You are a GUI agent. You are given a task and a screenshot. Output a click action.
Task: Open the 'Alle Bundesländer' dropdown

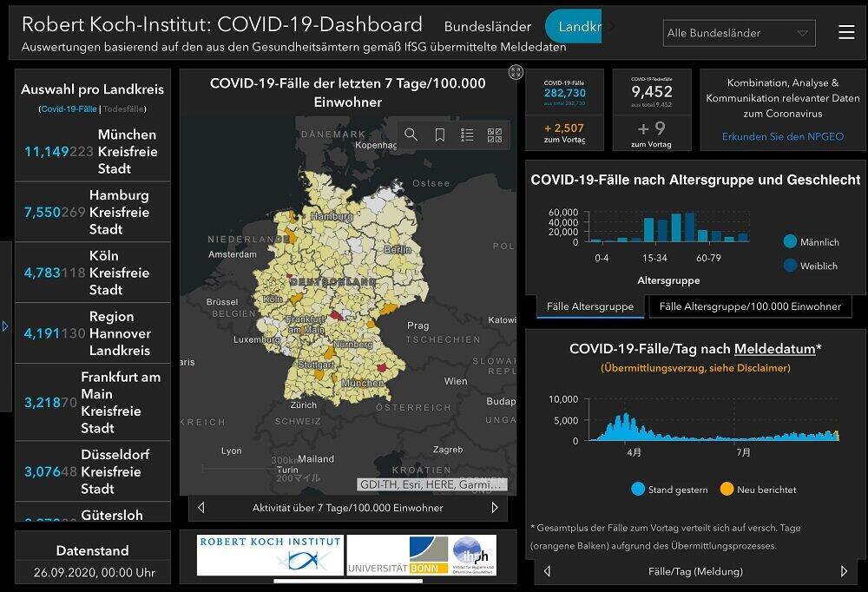point(739,33)
